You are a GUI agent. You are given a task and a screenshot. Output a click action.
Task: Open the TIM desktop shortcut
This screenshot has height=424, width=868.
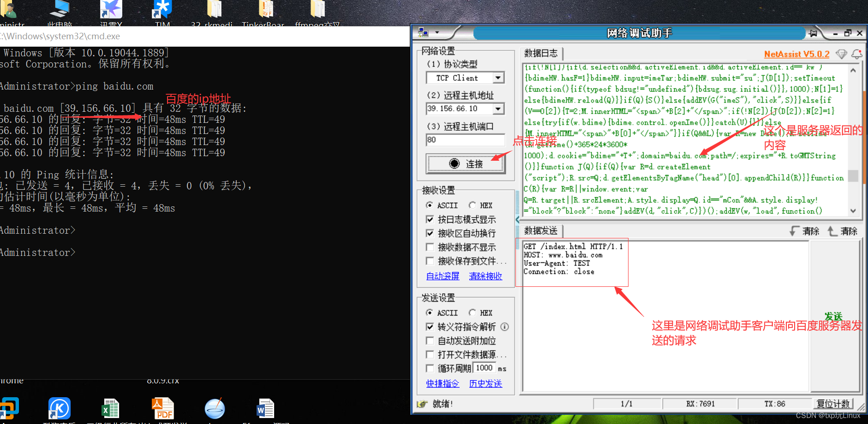tap(162, 13)
